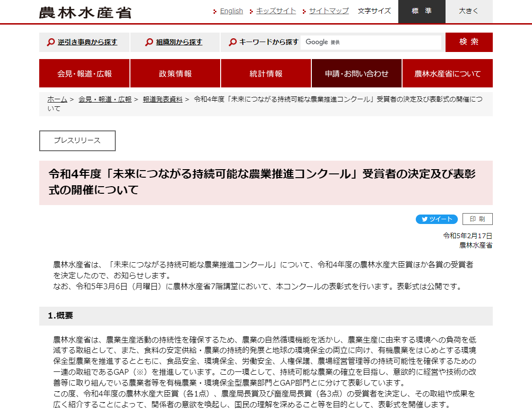
Task: Click the Twitter ツイート button
Action: click(x=437, y=219)
